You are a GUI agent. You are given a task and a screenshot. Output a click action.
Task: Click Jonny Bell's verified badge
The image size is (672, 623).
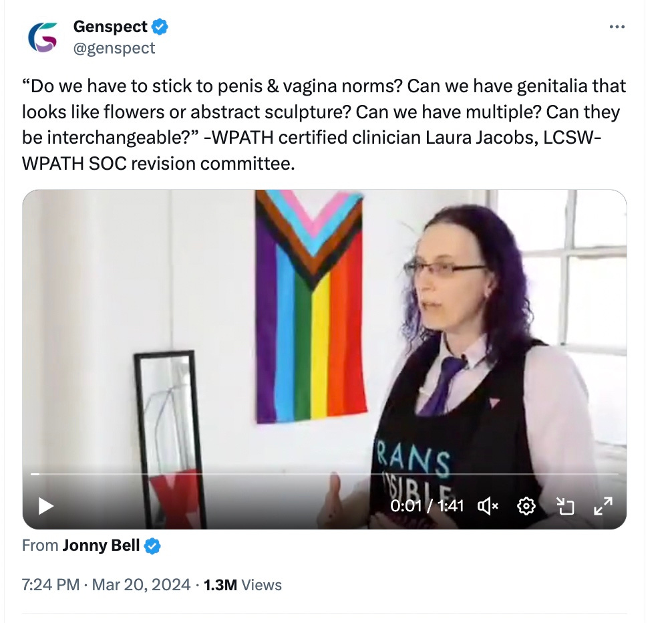click(152, 546)
